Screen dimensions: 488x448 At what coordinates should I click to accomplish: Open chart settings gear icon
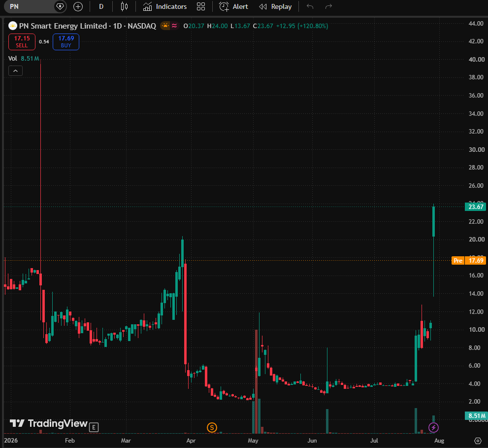pos(478,441)
